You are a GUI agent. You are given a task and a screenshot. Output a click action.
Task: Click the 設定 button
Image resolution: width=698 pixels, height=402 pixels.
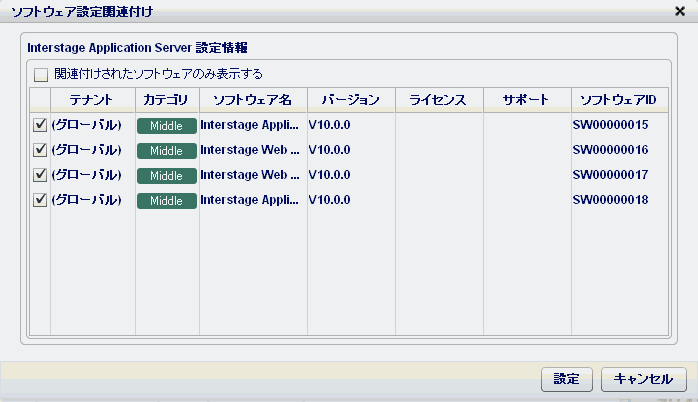[567, 379]
